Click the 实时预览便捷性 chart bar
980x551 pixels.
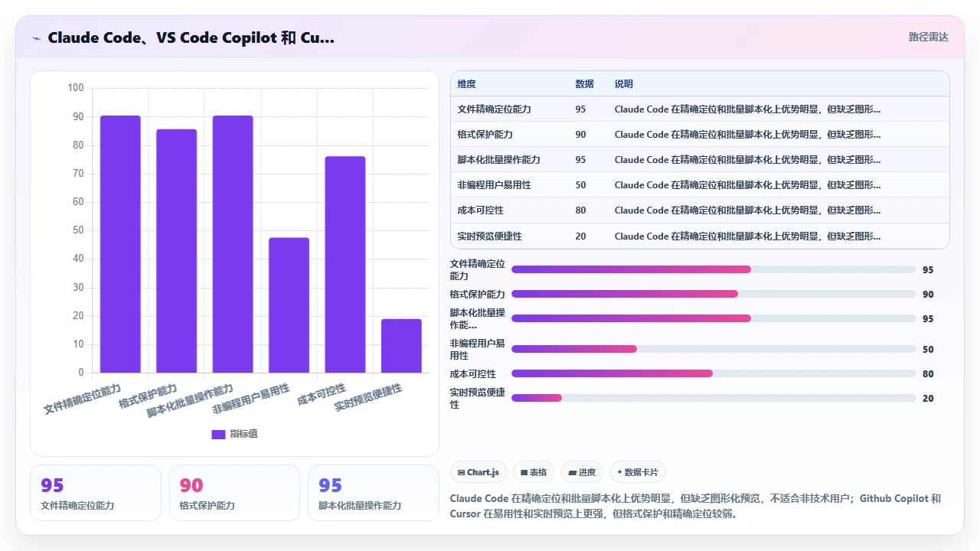click(x=401, y=346)
